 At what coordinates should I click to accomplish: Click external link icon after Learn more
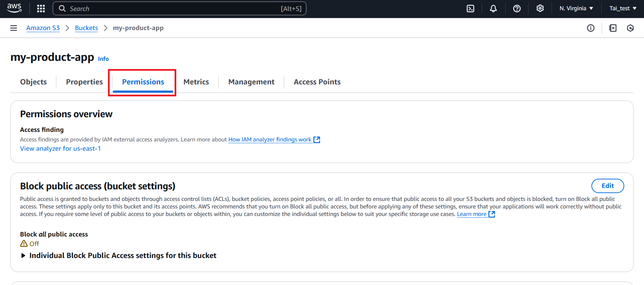[492, 214]
